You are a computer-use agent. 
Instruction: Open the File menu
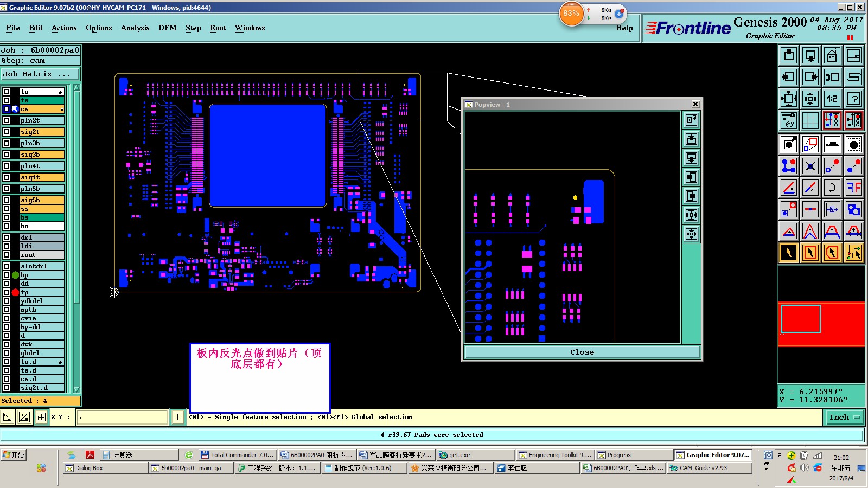(13, 28)
